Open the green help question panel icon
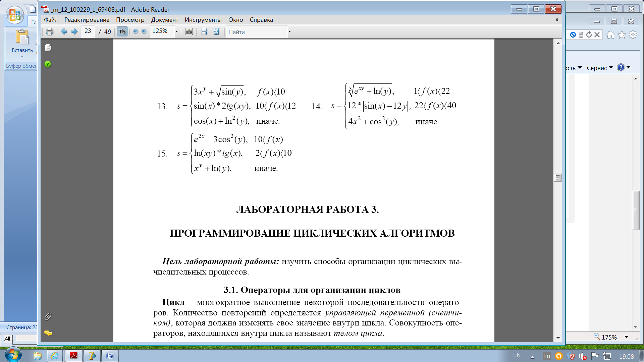Image resolution: width=644 pixels, height=362 pixels. pyautogui.click(x=48, y=64)
